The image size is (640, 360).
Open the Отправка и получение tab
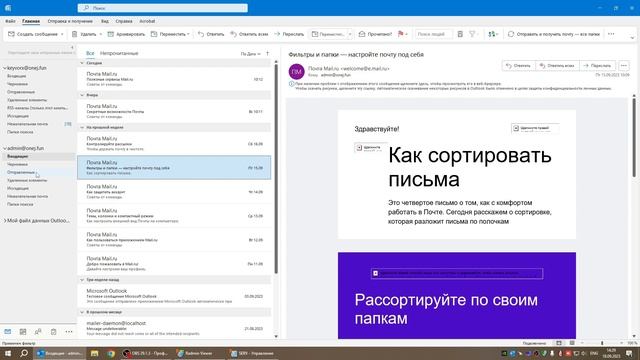[x=70, y=21]
